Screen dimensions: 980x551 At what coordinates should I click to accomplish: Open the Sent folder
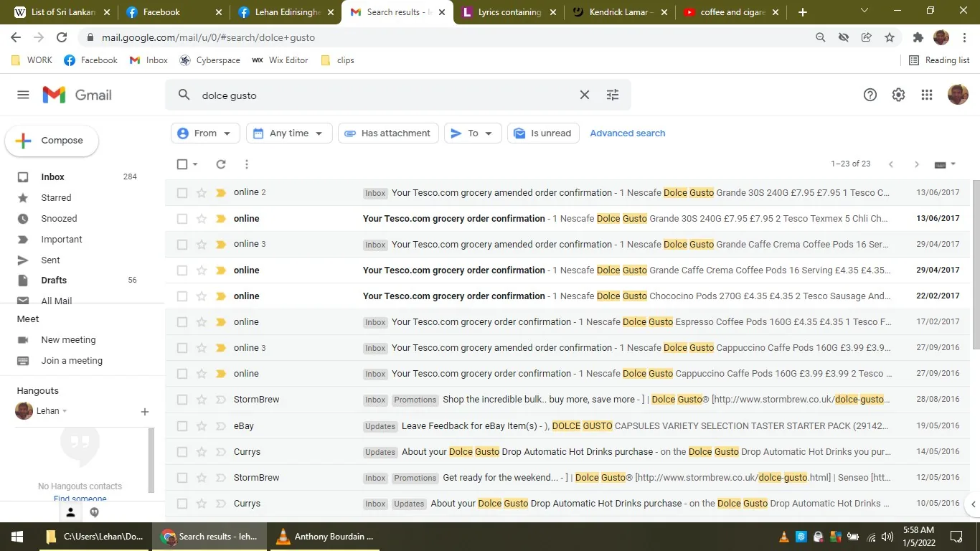coord(50,260)
